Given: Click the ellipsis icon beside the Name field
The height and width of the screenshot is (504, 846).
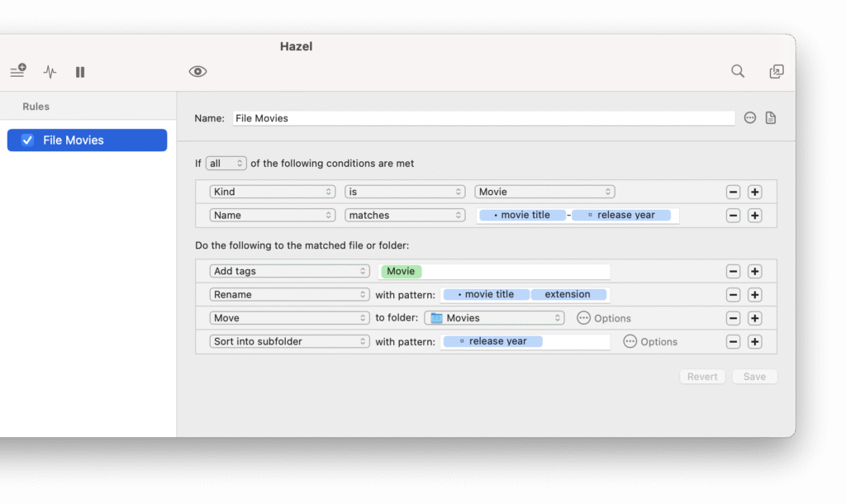Looking at the screenshot, I should pos(749,117).
